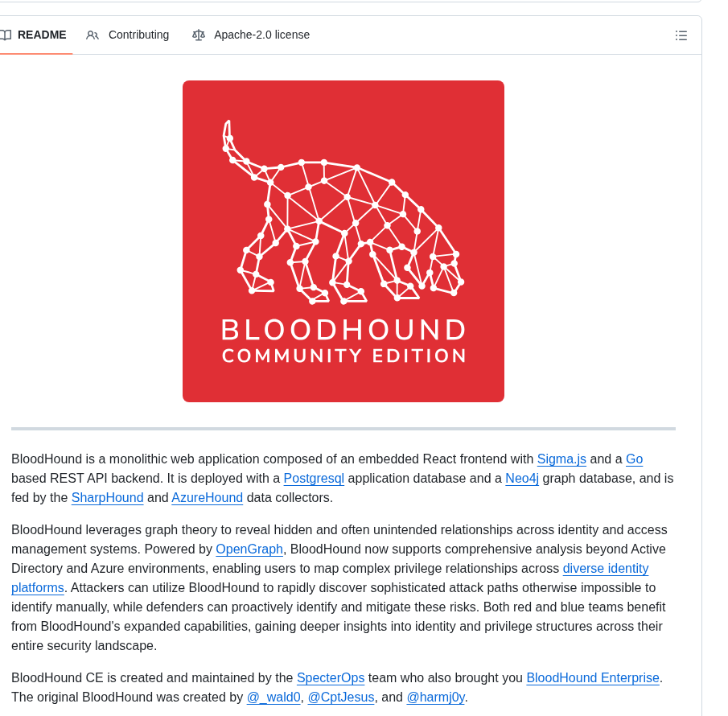
Task: Click the Contributing people icon
Action: [93, 35]
